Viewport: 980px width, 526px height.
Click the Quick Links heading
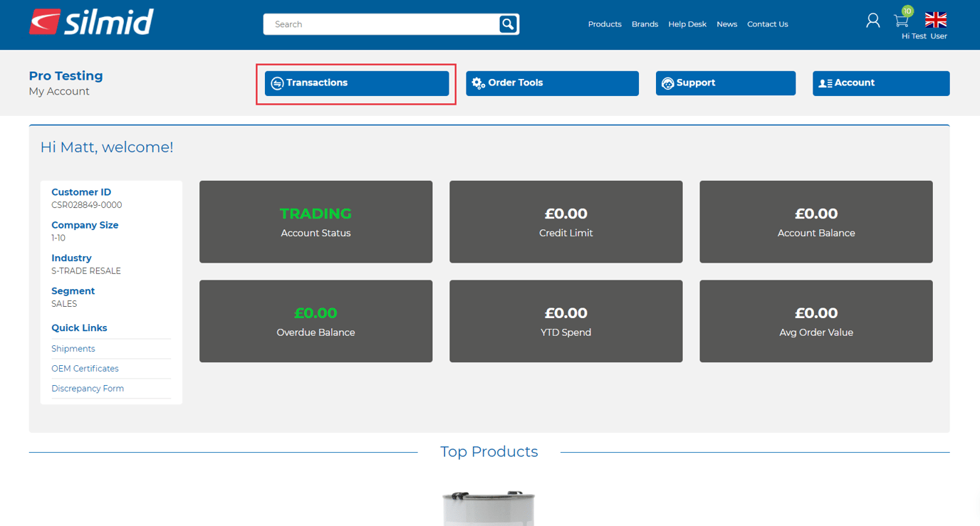click(79, 328)
